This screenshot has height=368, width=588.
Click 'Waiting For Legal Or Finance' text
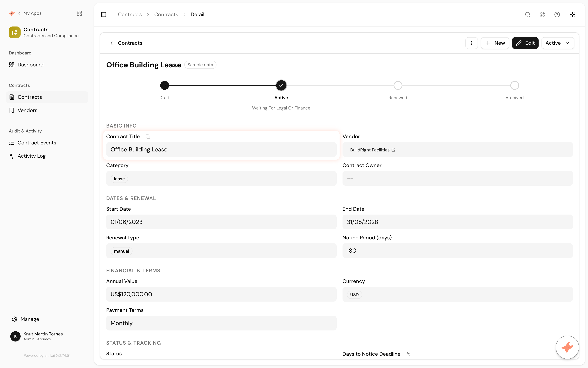coord(281,108)
